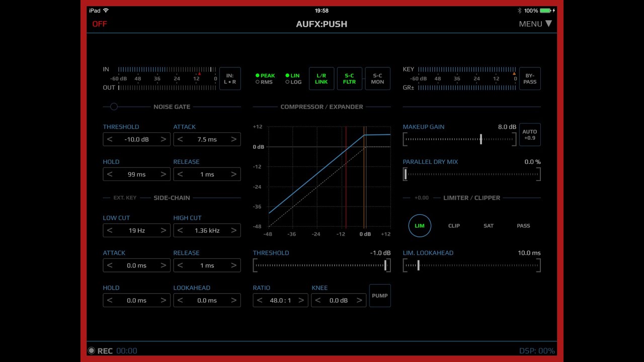Increase noise gate attack 7.5 ms
Viewport: 644px width, 362px height.
pyautogui.click(x=234, y=139)
